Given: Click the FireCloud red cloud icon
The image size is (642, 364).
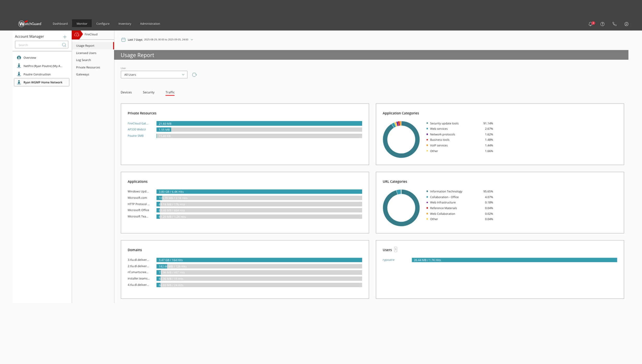Looking at the screenshot, I should [77, 34].
